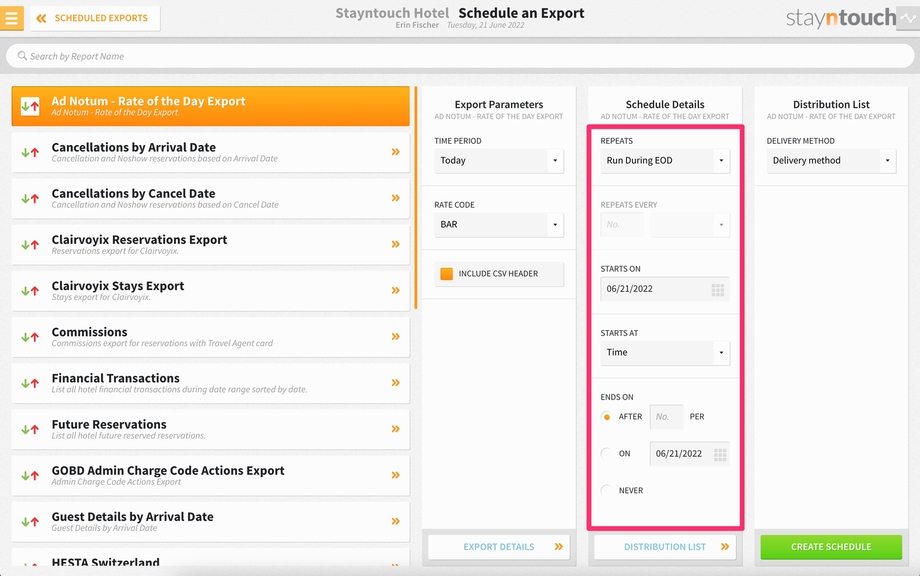
Task: Click the green Create Schedule button
Action: (831, 547)
